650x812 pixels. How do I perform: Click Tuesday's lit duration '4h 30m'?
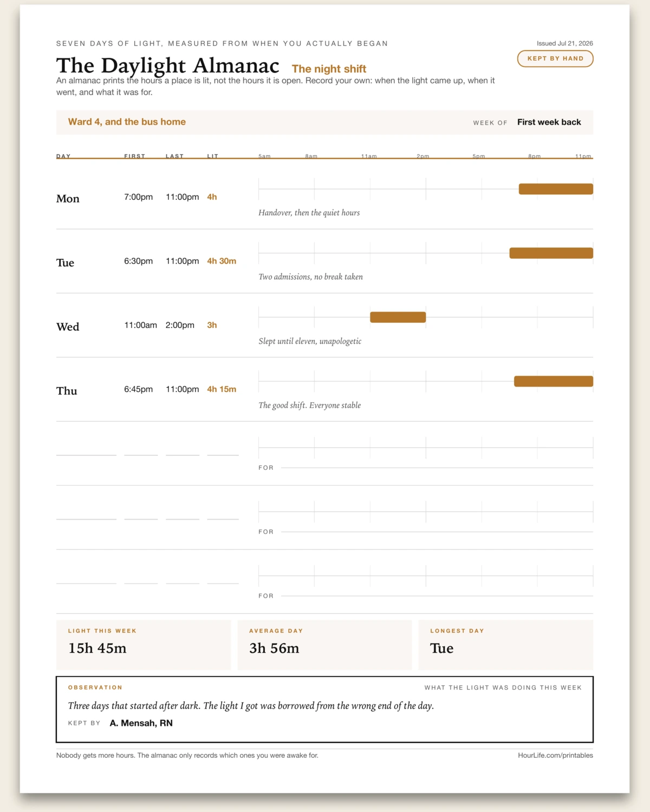(x=222, y=261)
